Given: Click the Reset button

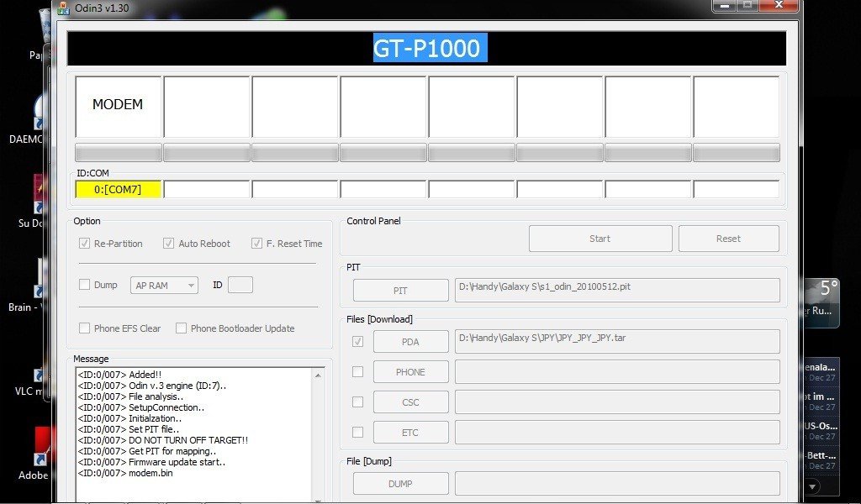Looking at the screenshot, I should tap(729, 239).
